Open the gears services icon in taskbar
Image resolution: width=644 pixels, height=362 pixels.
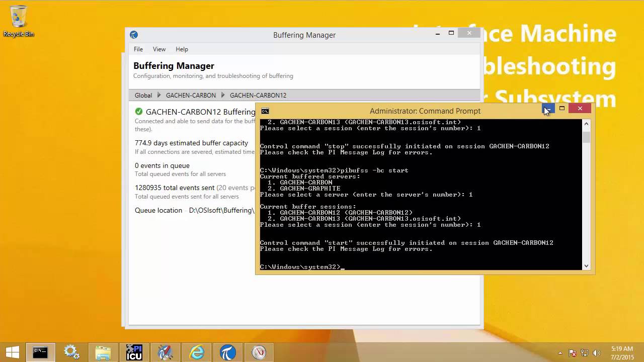coord(71,352)
